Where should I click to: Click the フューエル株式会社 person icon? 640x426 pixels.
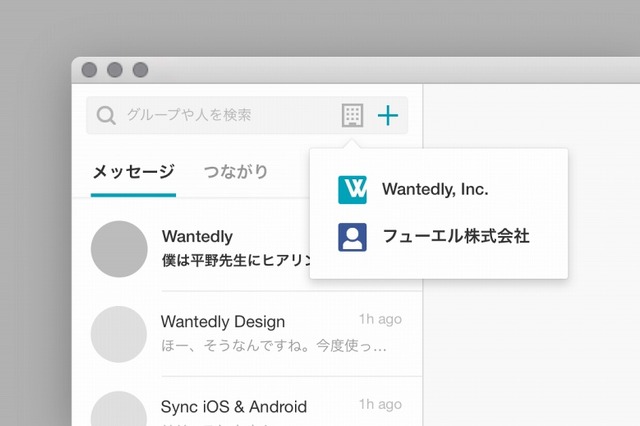[x=352, y=237]
